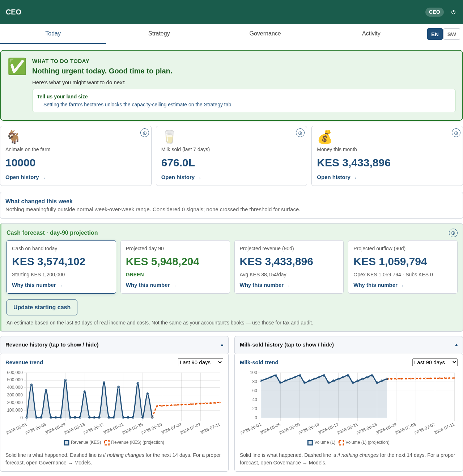This screenshot has width=463, height=476.
Task: Click the Cash forecast info icon
Action: click(453, 233)
